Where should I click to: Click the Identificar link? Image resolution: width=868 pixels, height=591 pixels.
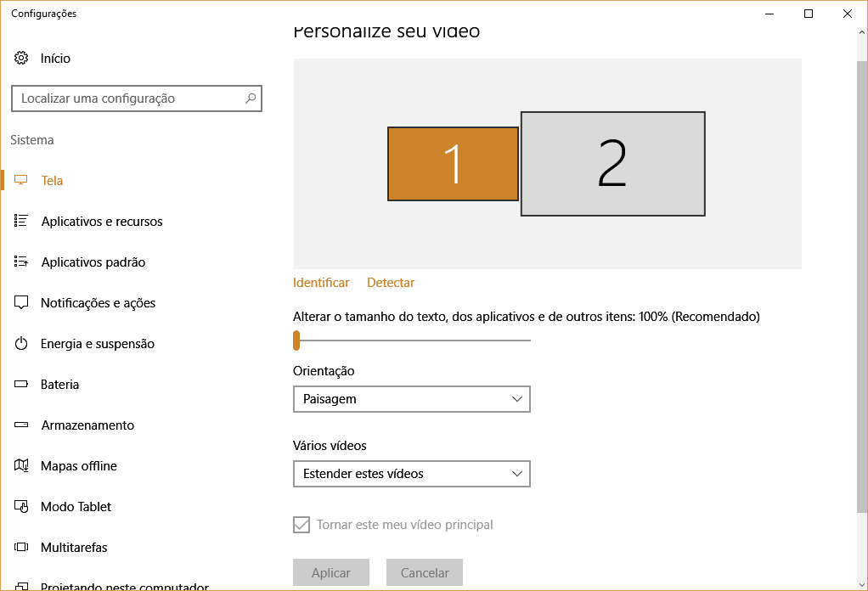coord(321,283)
